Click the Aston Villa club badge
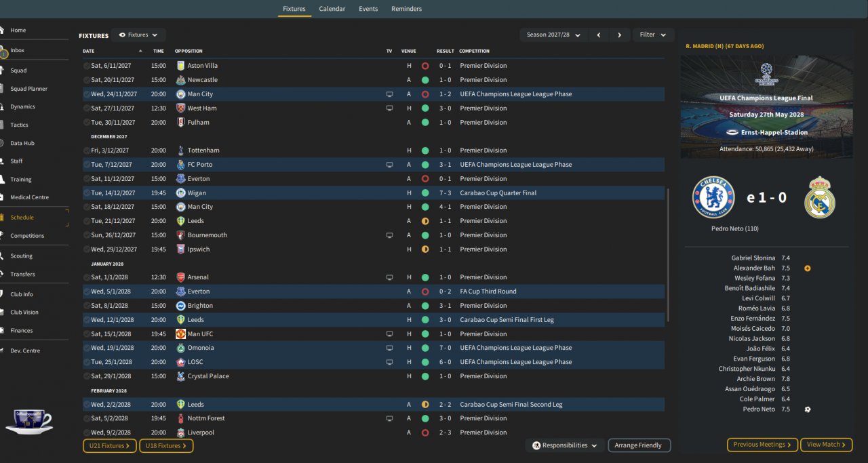Screen dimensions: 868x463 (180, 66)
